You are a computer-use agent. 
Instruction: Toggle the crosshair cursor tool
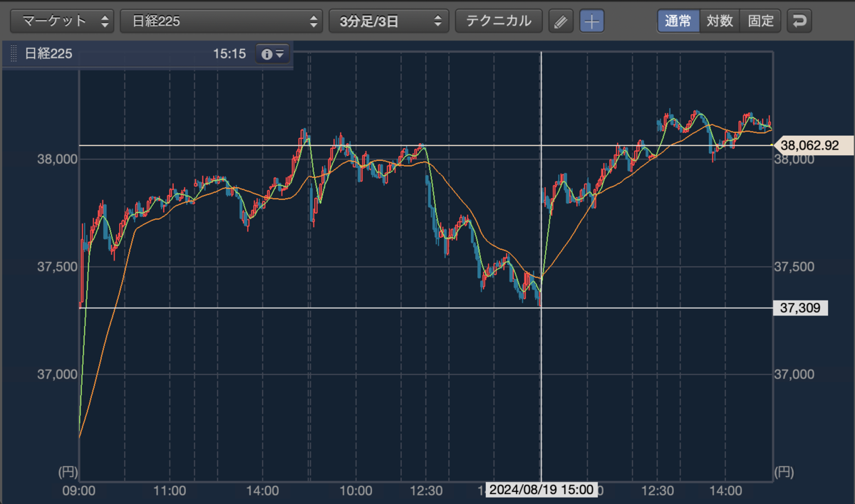pos(591,21)
